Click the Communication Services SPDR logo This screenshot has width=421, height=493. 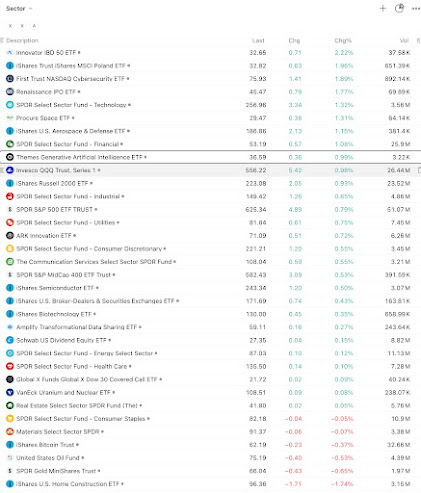(x=10, y=262)
